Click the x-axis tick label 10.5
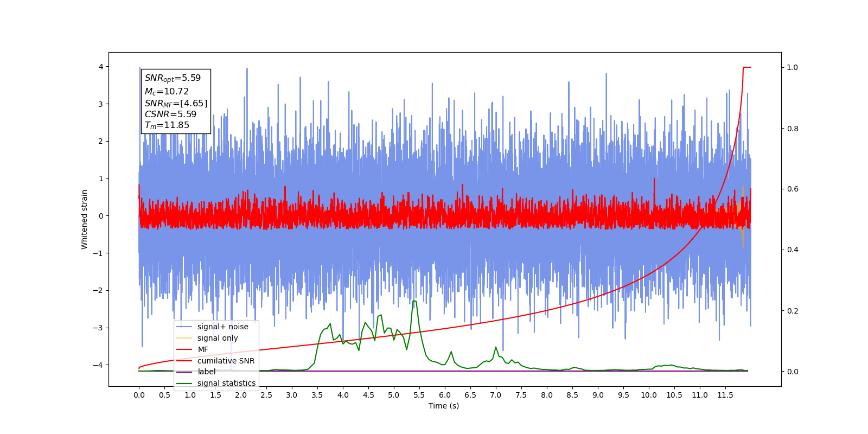 [674, 395]
